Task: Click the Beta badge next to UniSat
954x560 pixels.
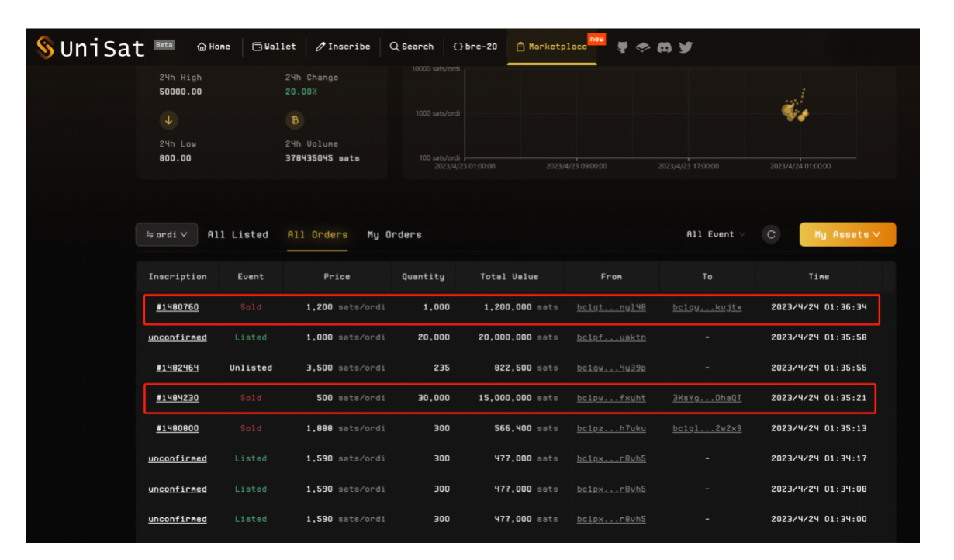Action: coord(164,44)
